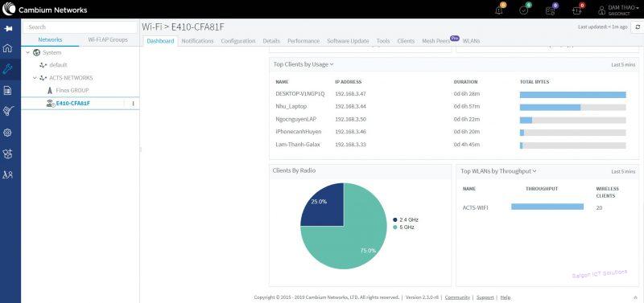Collapse the ACTS-NETWORKS tree node
Viewport: 644px width, 303px height.
pyautogui.click(x=35, y=78)
